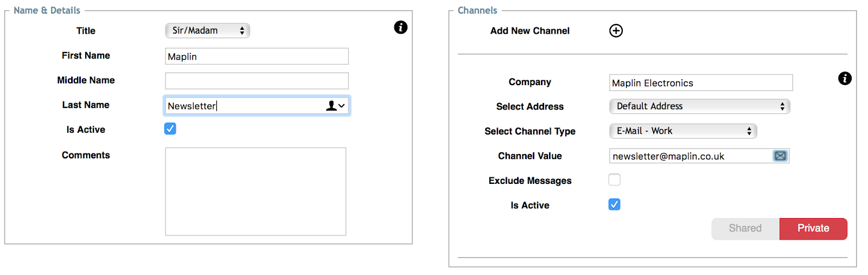Open the Select Address dropdown
This screenshot has height=275, width=868.
coord(699,106)
